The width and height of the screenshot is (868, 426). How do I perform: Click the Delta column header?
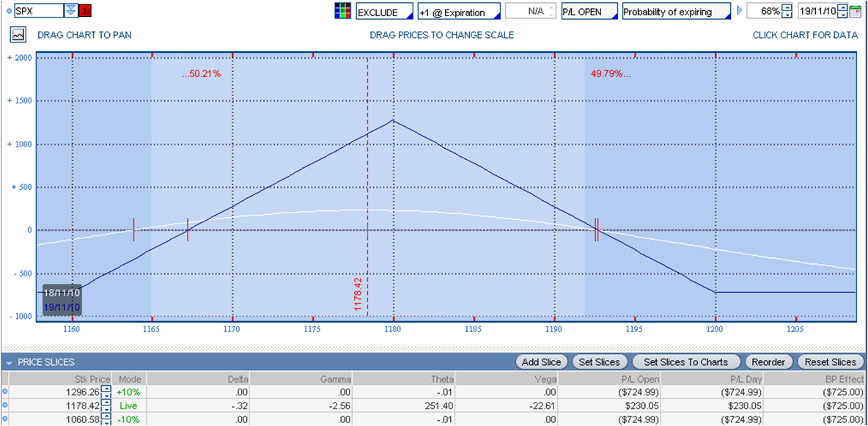pos(198,379)
